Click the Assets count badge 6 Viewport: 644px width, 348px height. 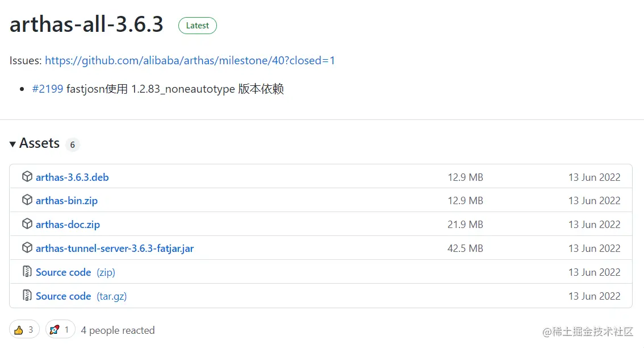[72, 145]
